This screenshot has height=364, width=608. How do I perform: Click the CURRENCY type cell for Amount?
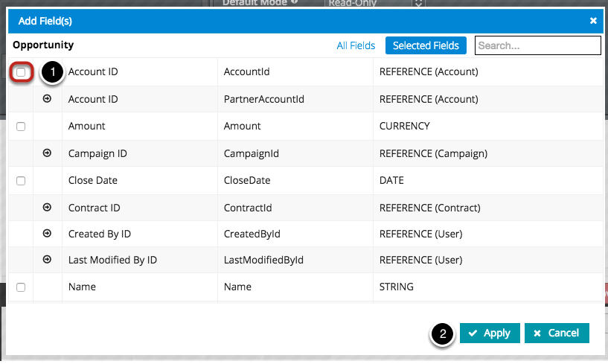(x=404, y=127)
